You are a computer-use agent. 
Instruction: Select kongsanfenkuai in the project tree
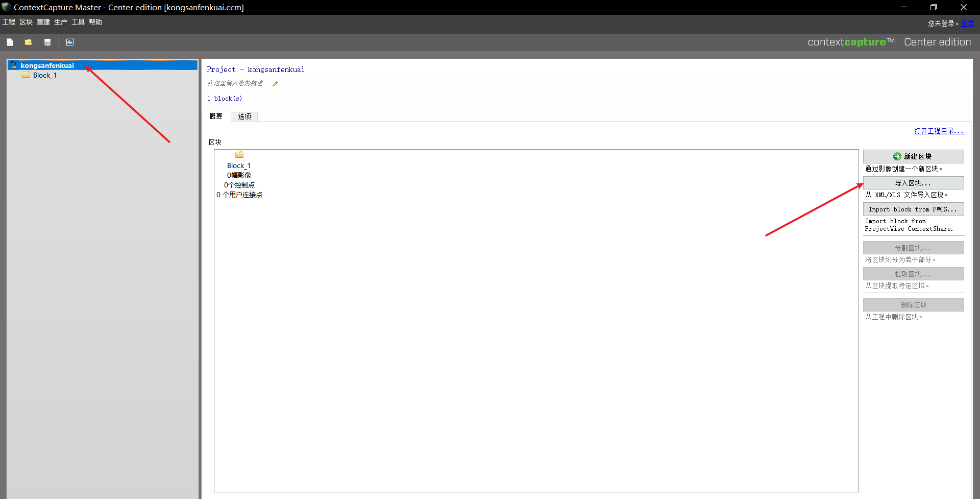tap(103, 65)
